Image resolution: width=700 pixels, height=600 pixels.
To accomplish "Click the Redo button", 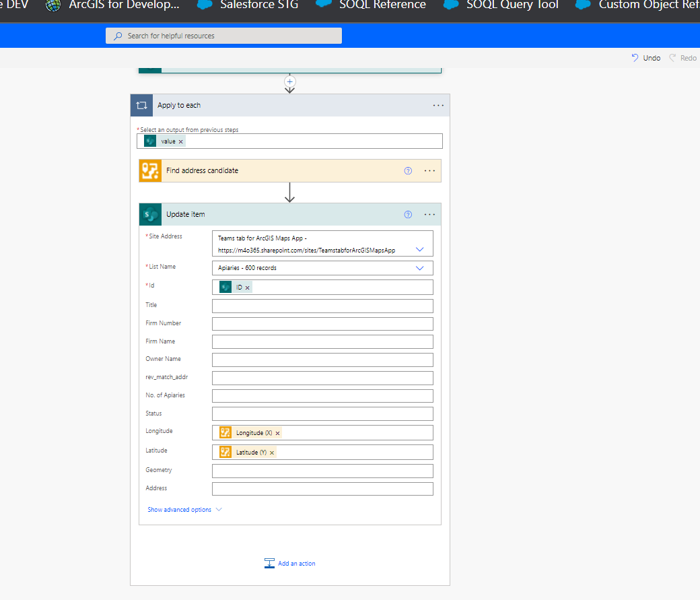I will tap(682, 58).
